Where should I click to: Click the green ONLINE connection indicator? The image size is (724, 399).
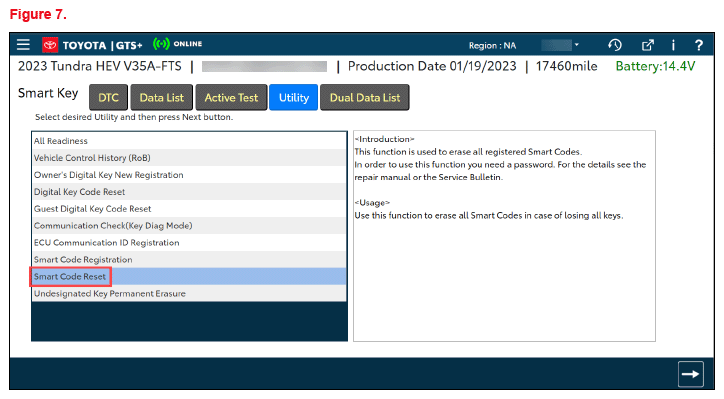(177, 44)
